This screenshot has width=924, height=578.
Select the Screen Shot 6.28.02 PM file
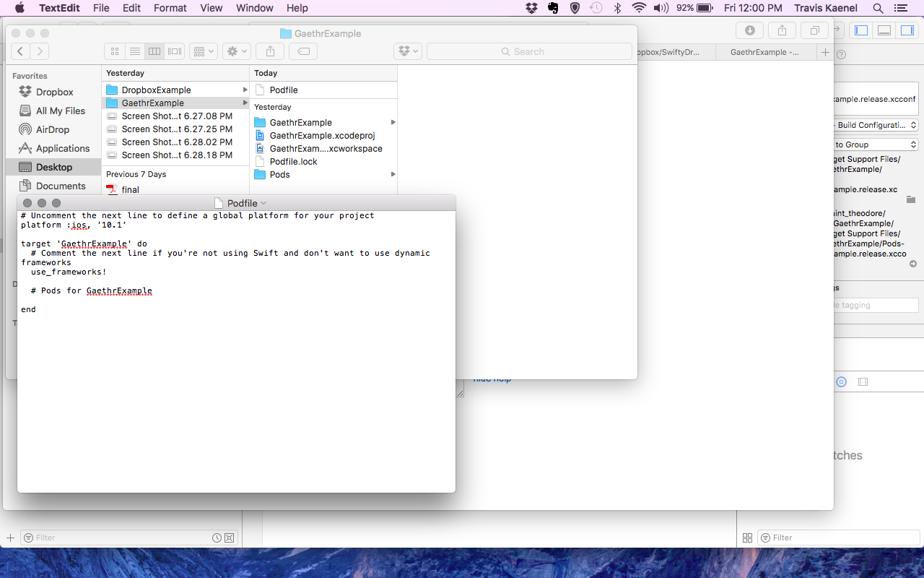pos(177,142)
